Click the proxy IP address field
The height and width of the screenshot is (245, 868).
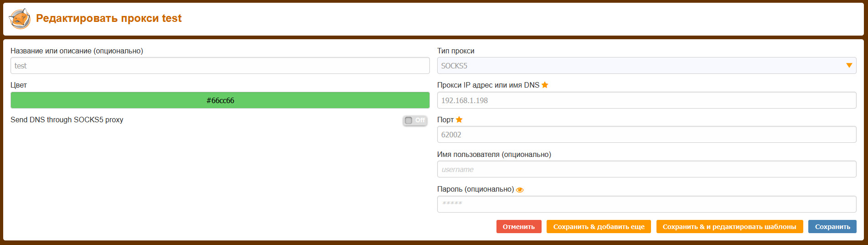(646, 100)
